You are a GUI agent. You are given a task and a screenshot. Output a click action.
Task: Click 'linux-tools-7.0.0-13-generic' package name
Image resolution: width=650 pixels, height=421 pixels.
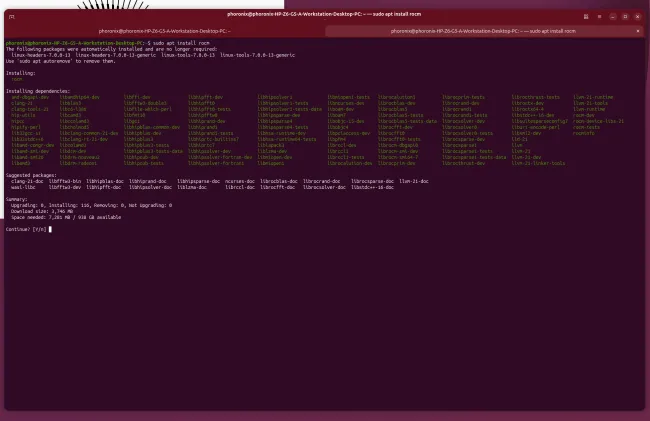tap(257, 55)
